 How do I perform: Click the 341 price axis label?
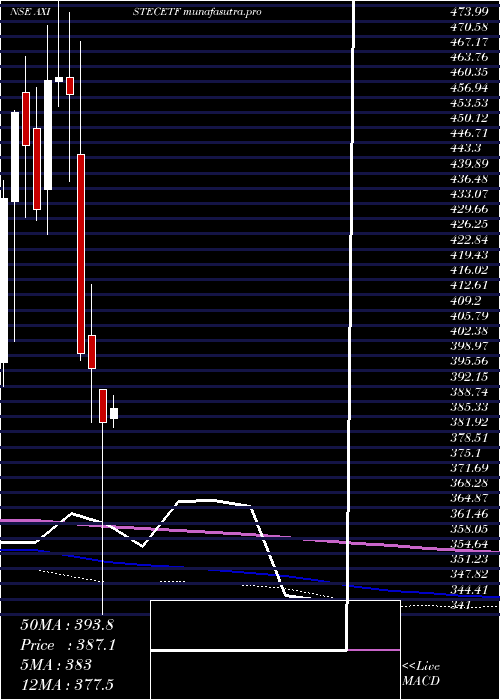(x=462, y=607)
